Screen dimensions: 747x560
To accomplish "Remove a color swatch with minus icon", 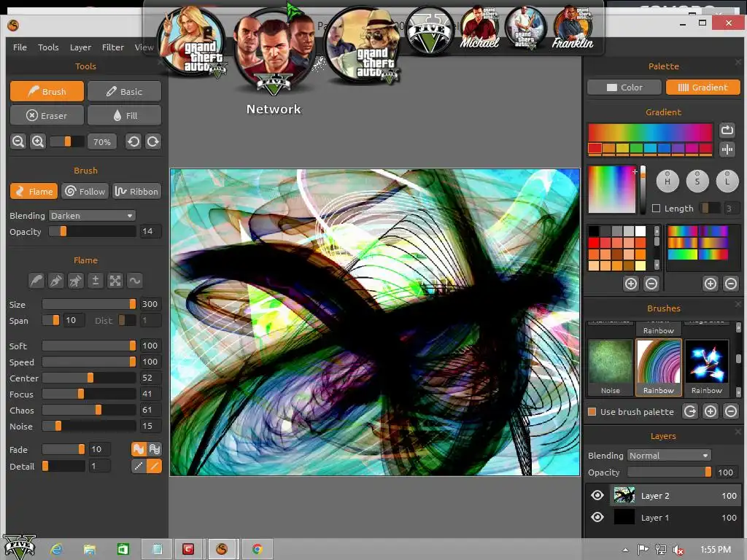I will click(x=651, y=284).
